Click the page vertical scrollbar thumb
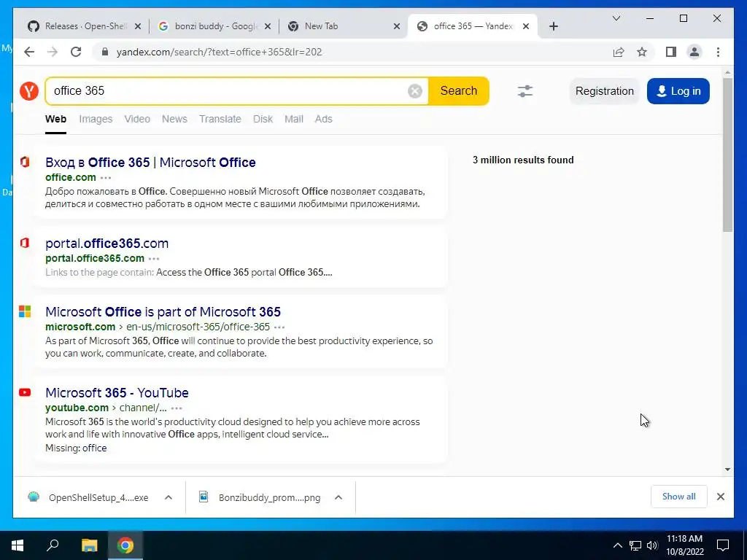This screenshot has height=560, width=747. 727,155
